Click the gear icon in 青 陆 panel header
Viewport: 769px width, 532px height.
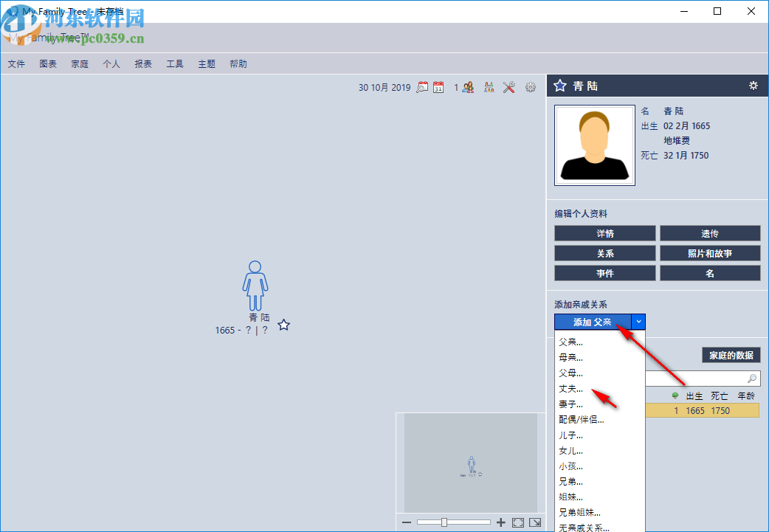tap(754, 86)
